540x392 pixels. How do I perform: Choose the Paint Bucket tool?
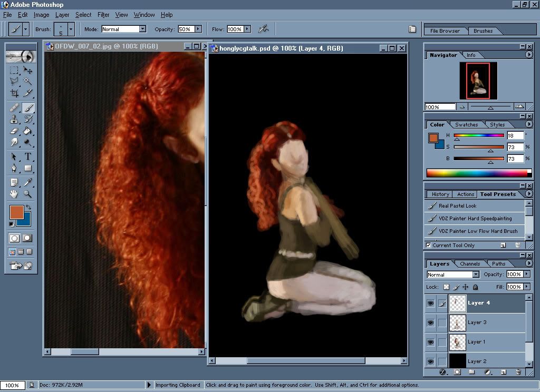click(x=28, y=131)
